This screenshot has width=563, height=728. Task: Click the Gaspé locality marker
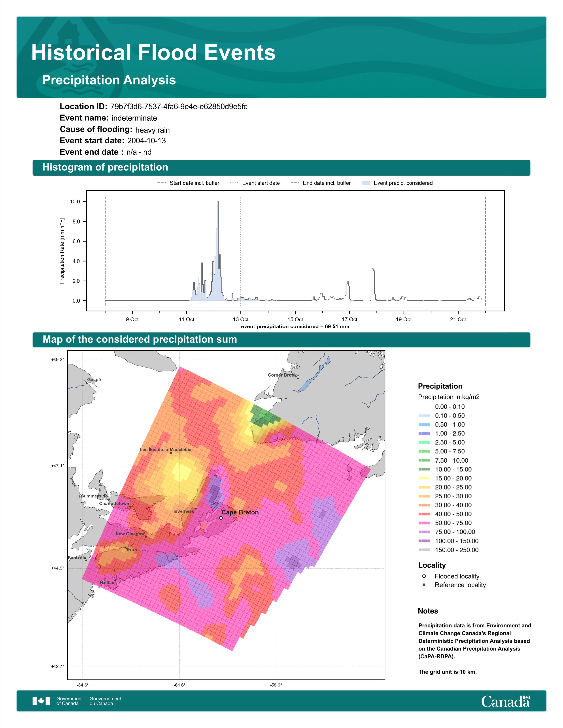[86, 383]
